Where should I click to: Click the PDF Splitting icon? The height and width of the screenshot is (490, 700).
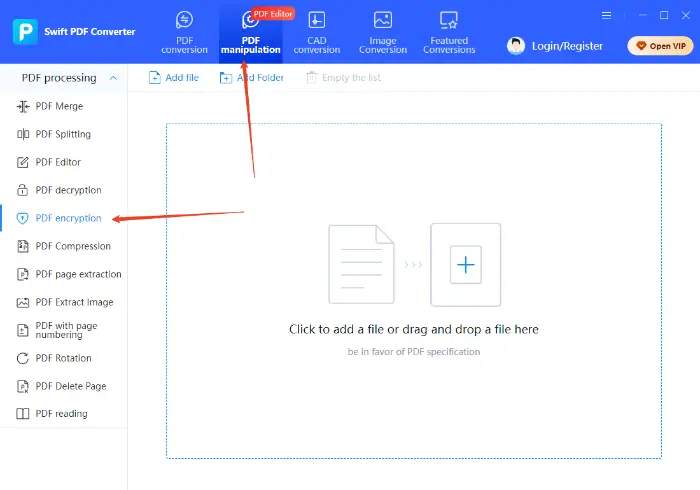tap(23, 134)
